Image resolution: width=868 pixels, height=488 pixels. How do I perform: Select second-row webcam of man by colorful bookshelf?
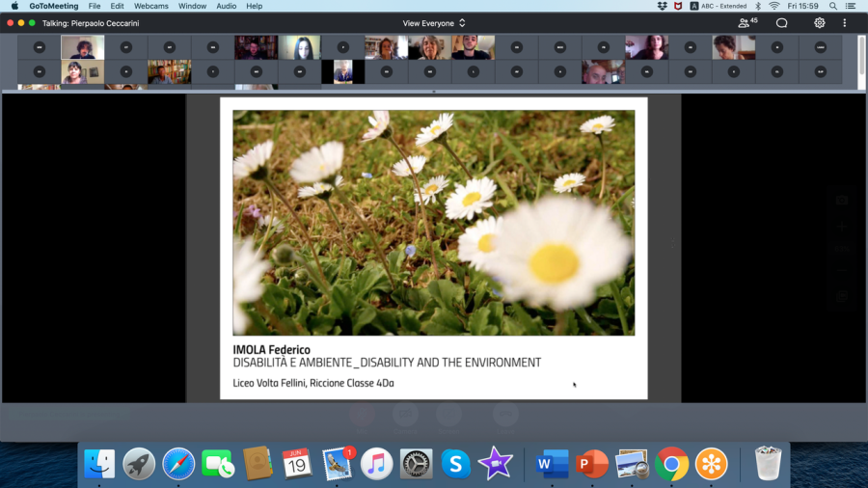[x=170, y=72]
